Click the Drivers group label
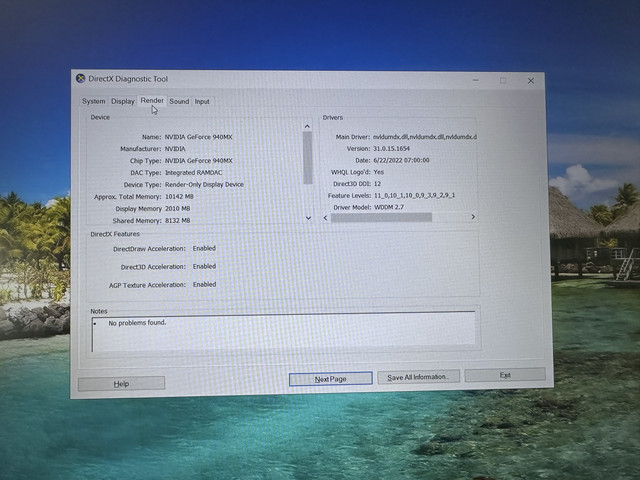Image resolution: width=640 pixels, height=480 pixels. coord(333,118)
